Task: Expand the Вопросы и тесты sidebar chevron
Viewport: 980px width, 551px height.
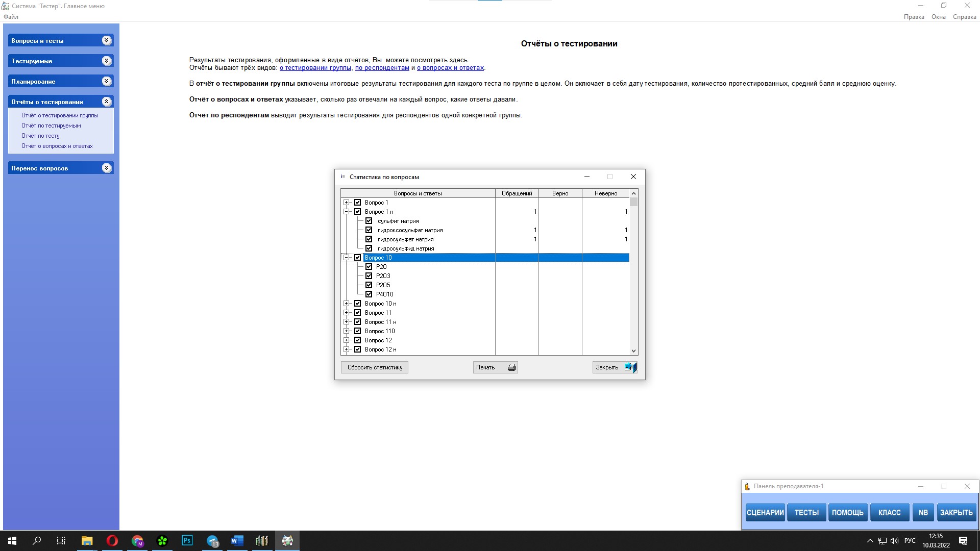Action: pyautogui.click(x=106, y=41)
